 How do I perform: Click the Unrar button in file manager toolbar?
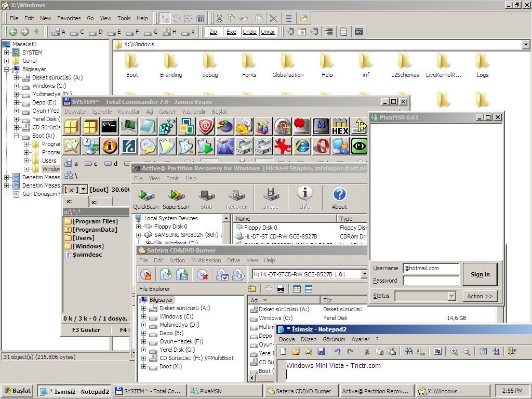click(268, 32)
